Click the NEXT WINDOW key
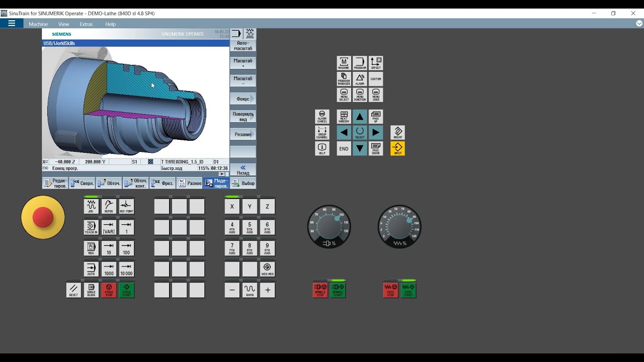This screenshot has height=362, width=644. tap(344, 117)
